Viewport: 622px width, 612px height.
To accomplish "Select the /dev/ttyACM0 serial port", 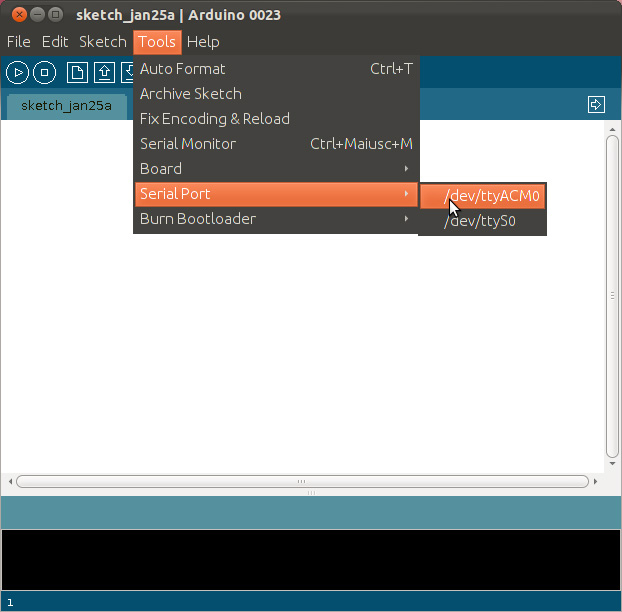I will [491, 196].
